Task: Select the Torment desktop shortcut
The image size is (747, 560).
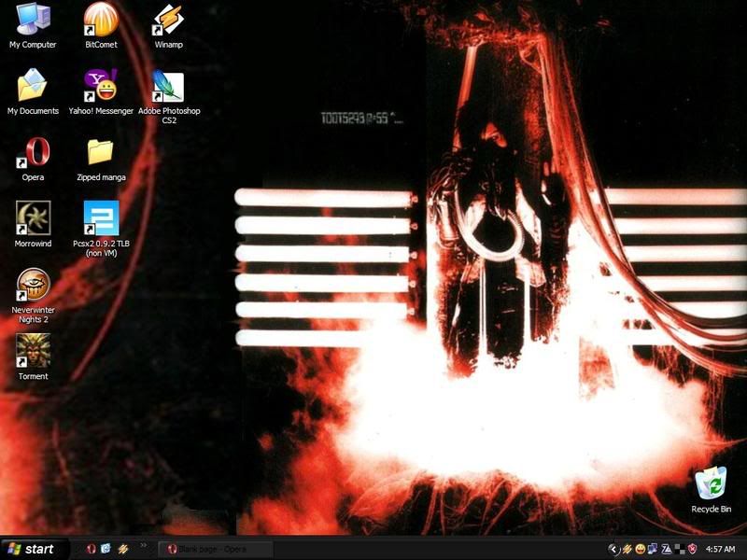Action: point(33,357)
